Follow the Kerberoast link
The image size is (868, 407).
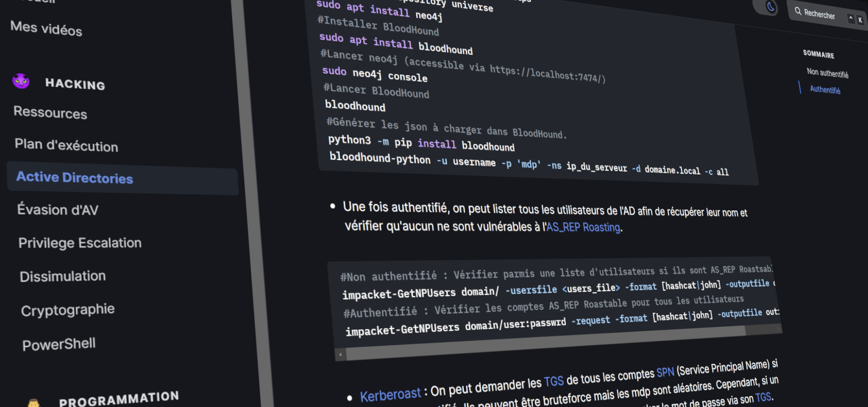[391, 395]
